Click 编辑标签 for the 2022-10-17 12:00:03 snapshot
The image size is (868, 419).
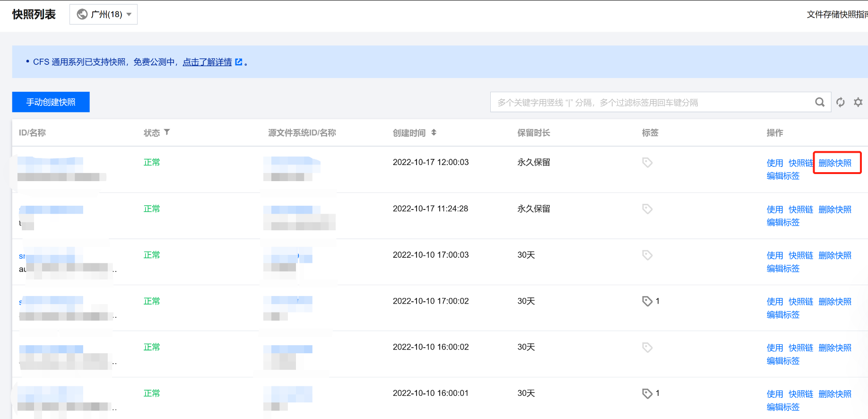(783, 176)
